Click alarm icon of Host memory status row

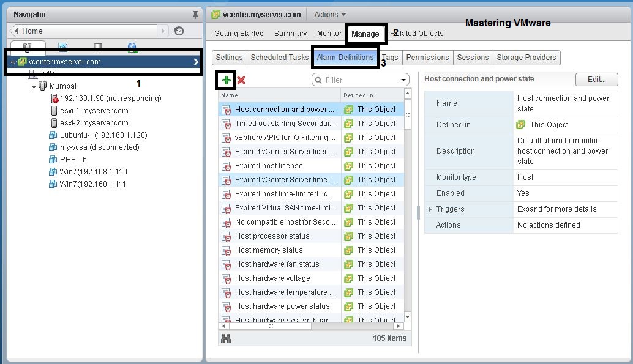[226, 251]
